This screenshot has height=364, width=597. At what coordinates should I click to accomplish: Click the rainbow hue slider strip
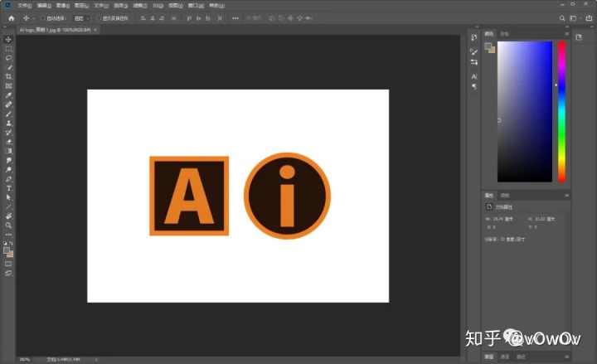tap(561, 112)
